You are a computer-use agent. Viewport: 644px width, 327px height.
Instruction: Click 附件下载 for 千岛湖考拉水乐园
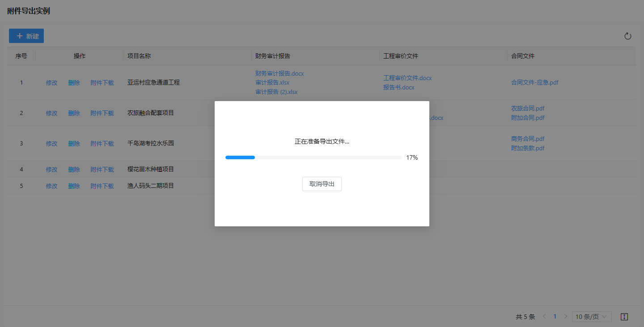(102, 144)
